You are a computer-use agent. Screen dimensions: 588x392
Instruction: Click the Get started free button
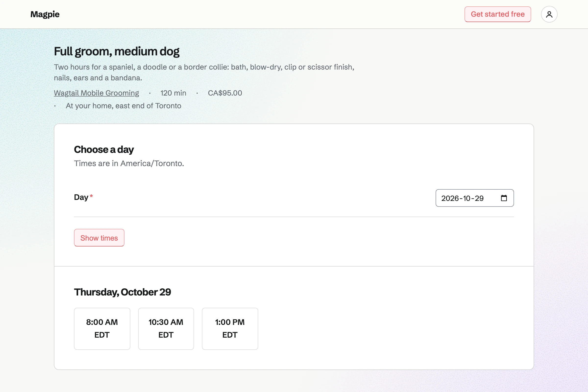(498, 14)
